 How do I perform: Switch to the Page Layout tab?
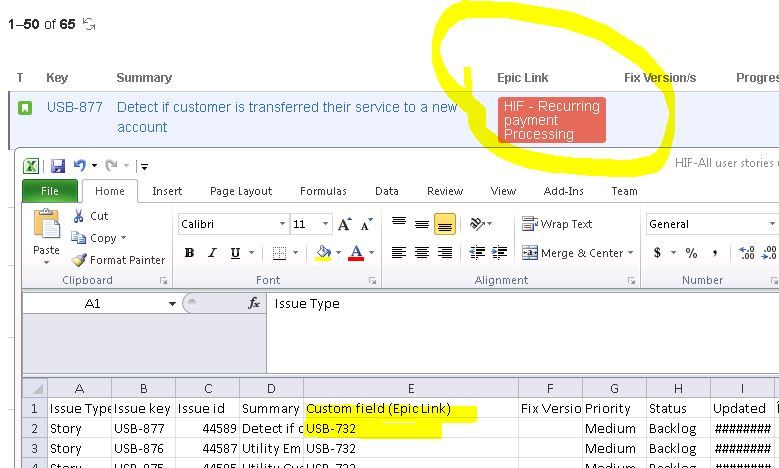241,191
